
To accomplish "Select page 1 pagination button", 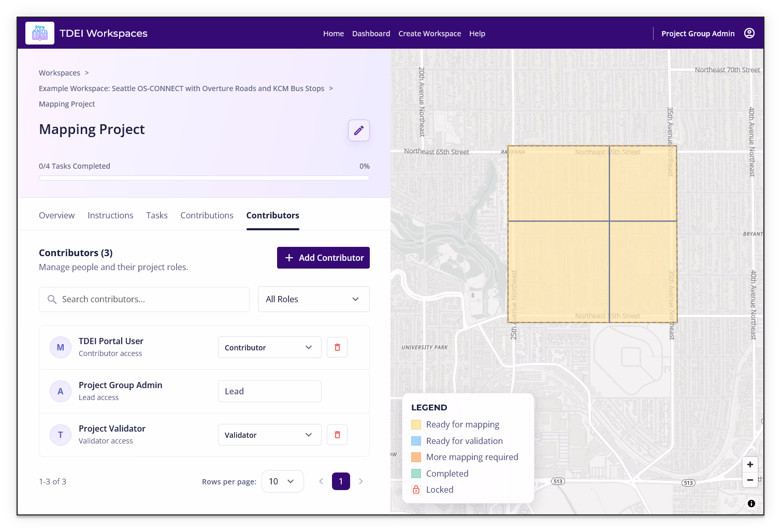I will pyautogui.click(x=341, y=481).
